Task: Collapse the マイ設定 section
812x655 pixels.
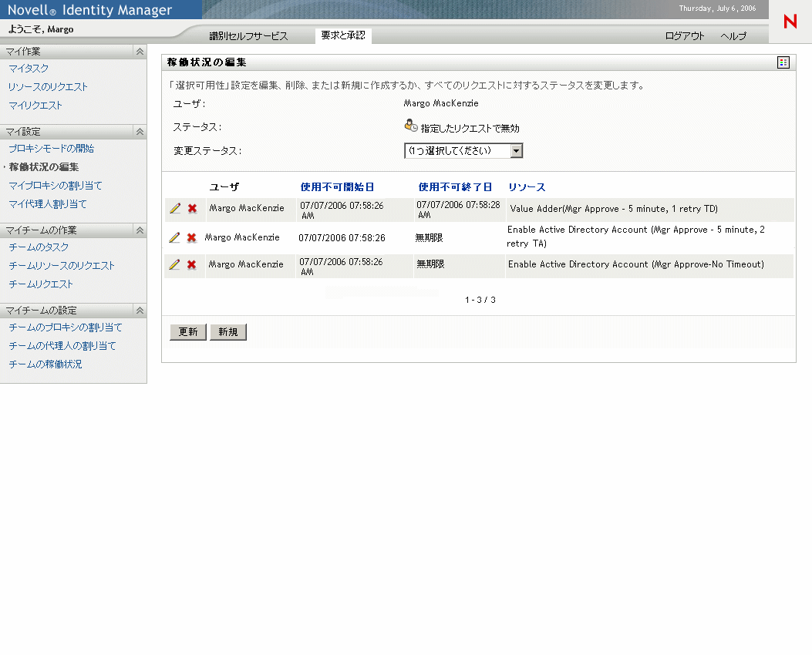Action: (140, 132)
